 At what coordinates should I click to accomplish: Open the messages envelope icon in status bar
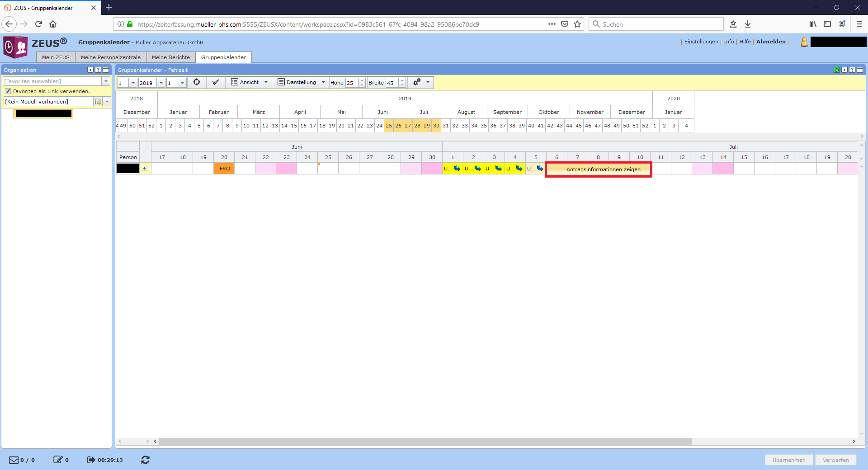point(14,460)
